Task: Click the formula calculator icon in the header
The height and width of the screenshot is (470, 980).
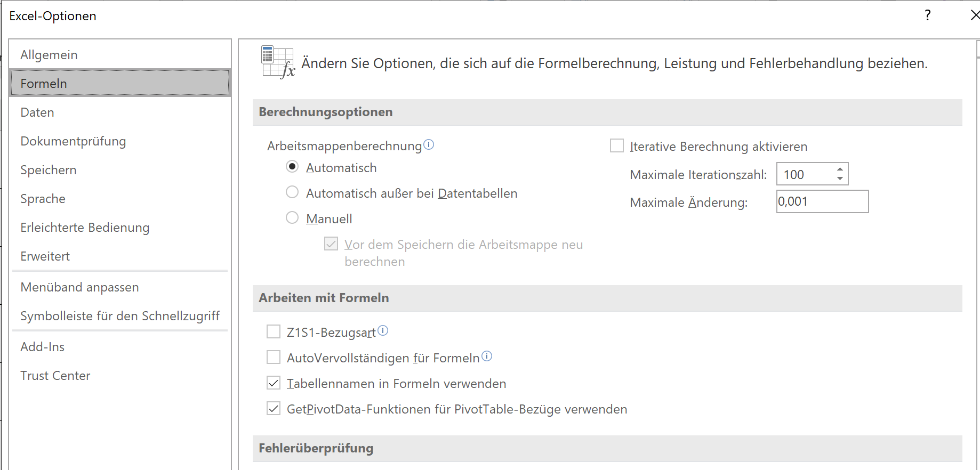Action: click(x=278, y=62)
